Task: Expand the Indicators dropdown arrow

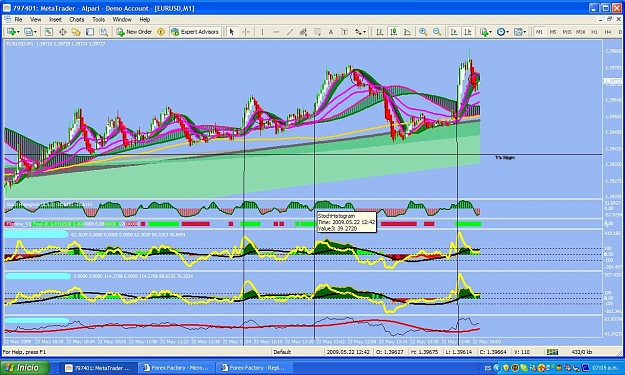Action: (x=490, y=32)
